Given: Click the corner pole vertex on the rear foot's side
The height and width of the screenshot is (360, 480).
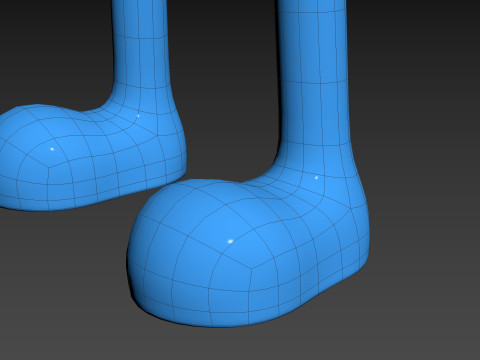Looking at the screenshot, I should pos(48,168).
